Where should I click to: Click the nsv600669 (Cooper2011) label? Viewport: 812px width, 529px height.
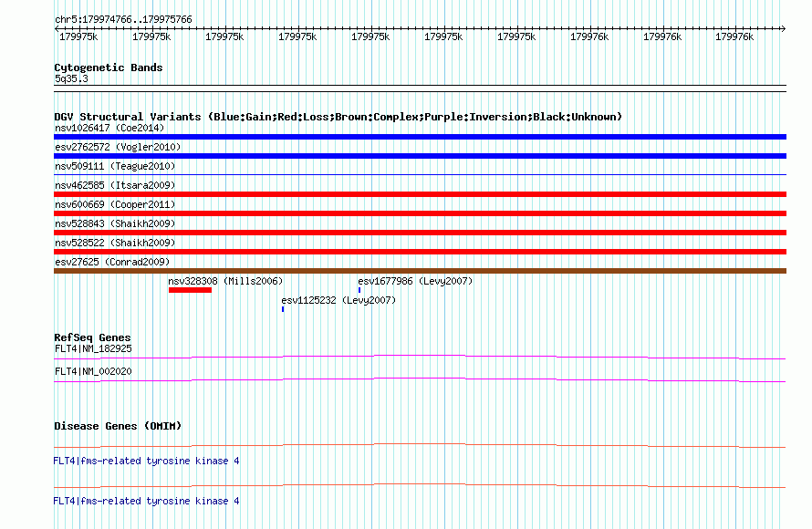click(115, 204)
